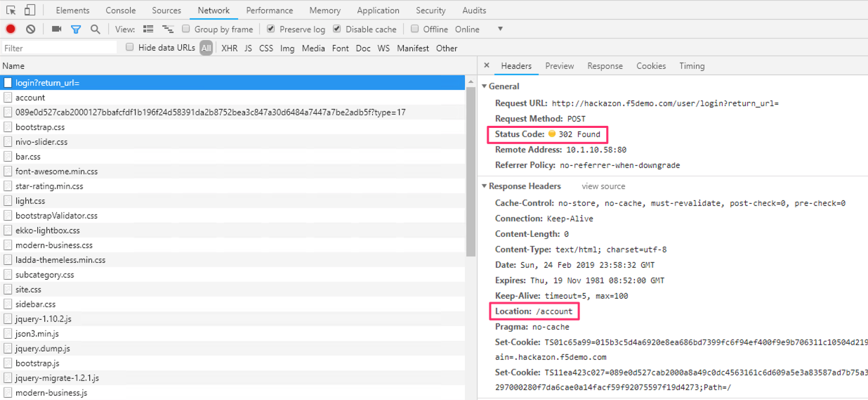The image size is (868, 400).
Task: Filter requests by Font type
Action: pyautogui.click(x=341, y=49)
